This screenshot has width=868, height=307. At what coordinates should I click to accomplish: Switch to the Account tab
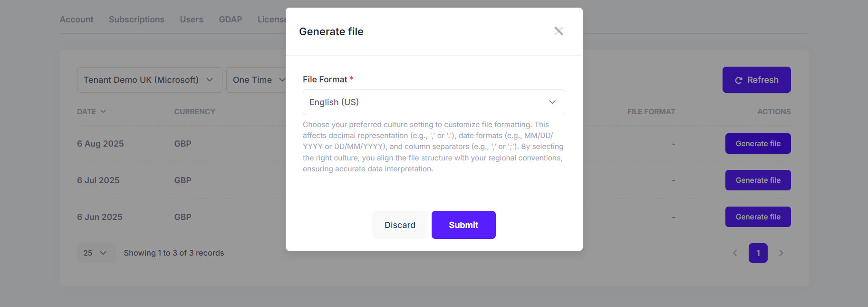tap(77, 20)
